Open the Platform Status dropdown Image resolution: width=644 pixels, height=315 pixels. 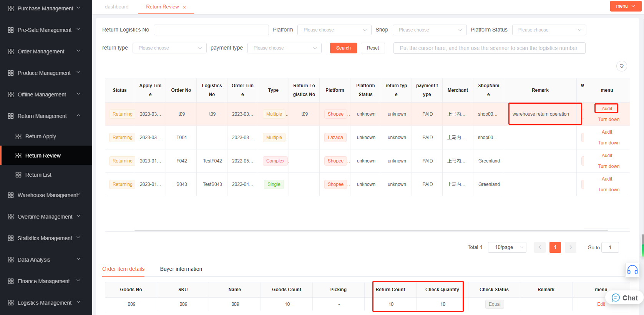[x=549, y=30]
